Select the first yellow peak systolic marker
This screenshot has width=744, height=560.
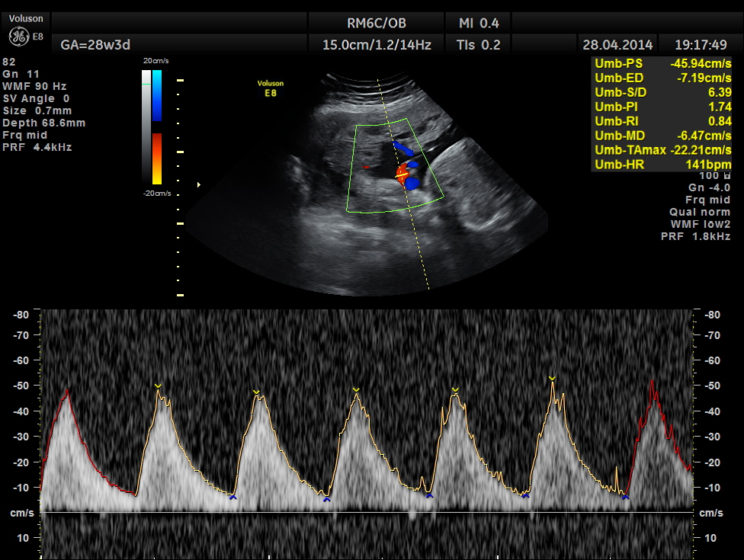158,386
